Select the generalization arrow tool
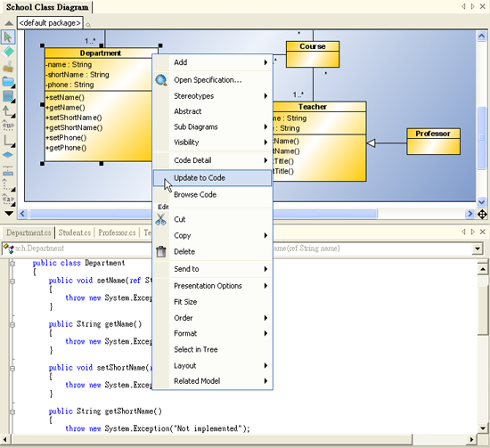This screenshot has height=448, width=490. 8,111
